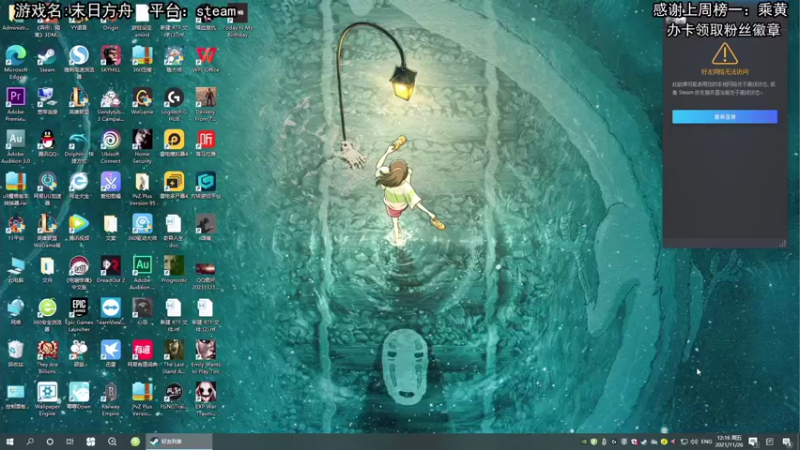Select the Adobe Premiere shortcut
This screenshot has height=450, width=800.
(x=16, y=97)
